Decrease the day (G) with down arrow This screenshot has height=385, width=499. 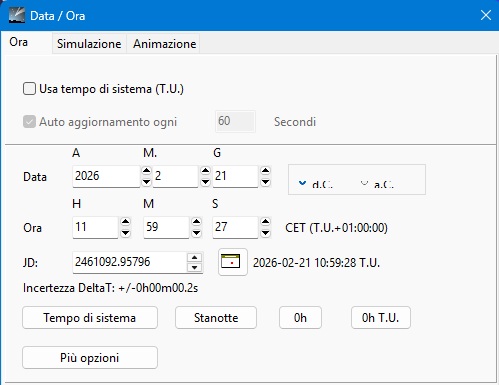(265, 182)
